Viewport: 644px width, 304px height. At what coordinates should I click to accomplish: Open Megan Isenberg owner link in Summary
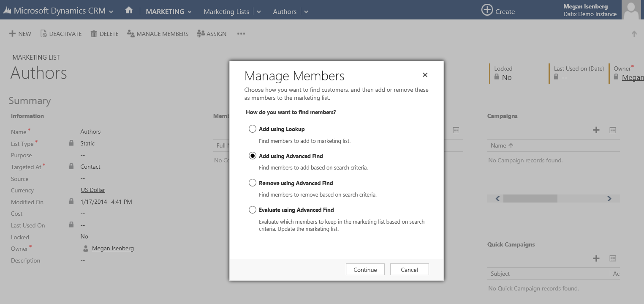[x=113, y=248]
